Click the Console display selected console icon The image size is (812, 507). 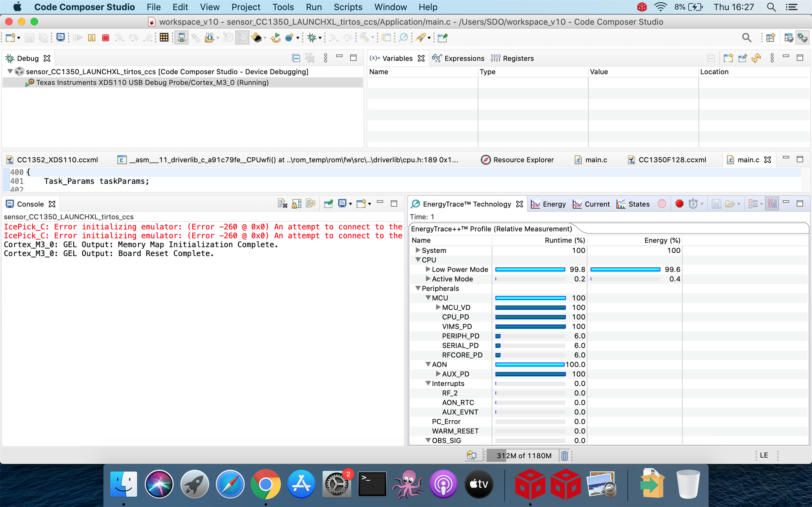pyautogui.click(x=342, y=204)
